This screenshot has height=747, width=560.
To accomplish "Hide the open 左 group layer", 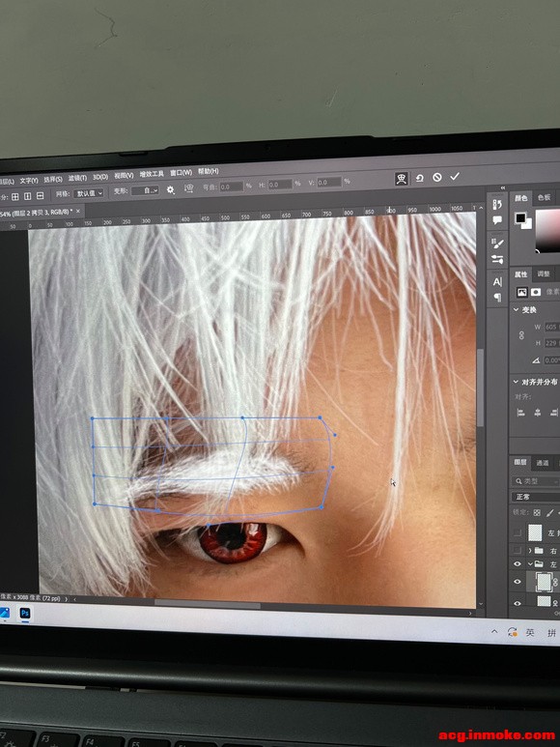I will click(518, 564).
